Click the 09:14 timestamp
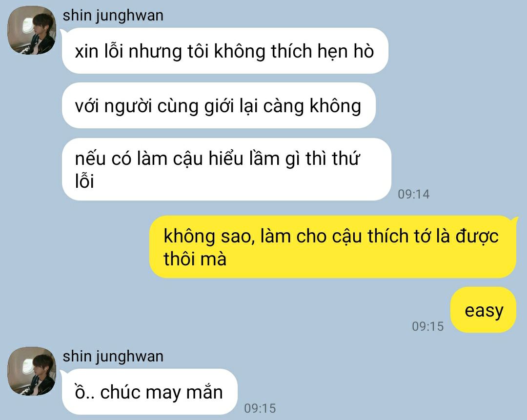The height and width of the screenshot is (420, 527). tap(414, 194)
